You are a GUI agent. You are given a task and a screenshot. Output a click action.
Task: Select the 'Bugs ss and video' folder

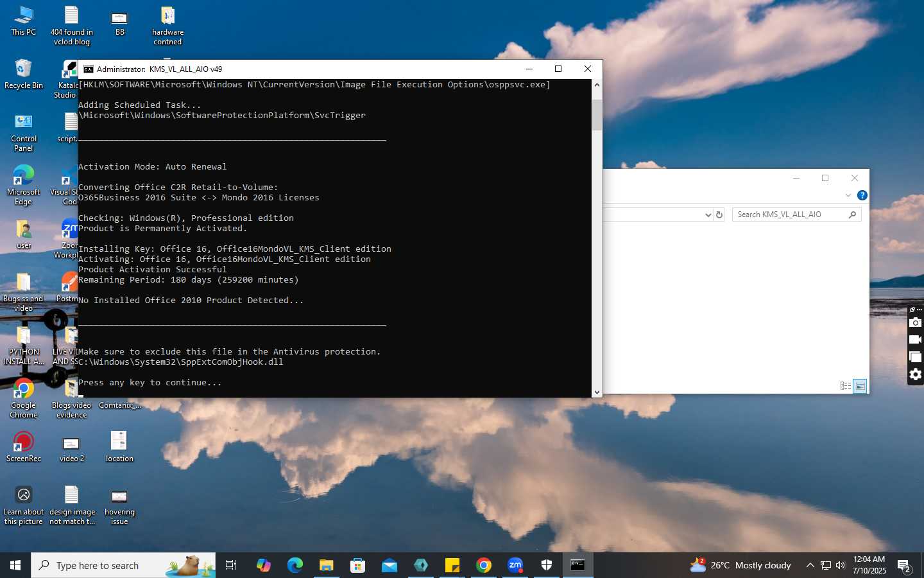click(24, 292)
